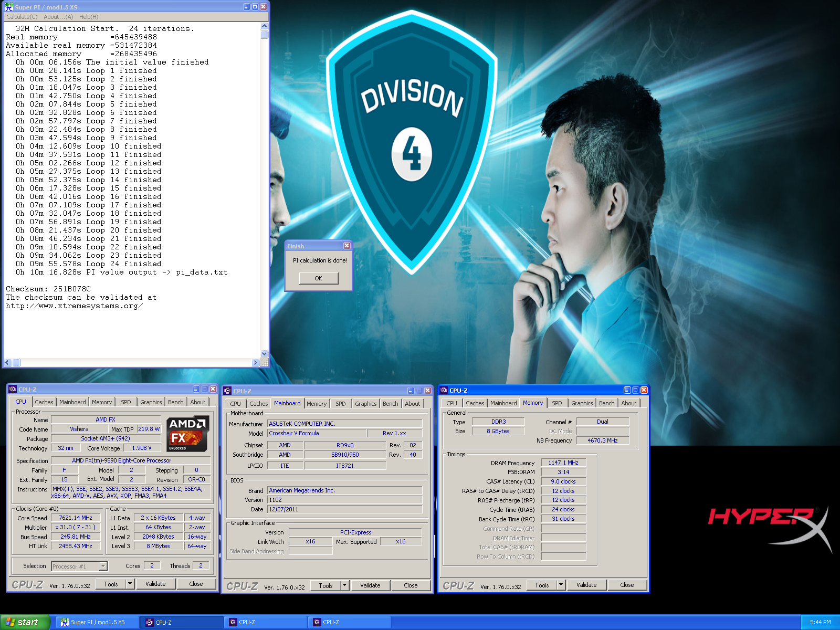Open About tab in CPU window
This screenshot has width=840, height=630.
(x=198, y=402)
